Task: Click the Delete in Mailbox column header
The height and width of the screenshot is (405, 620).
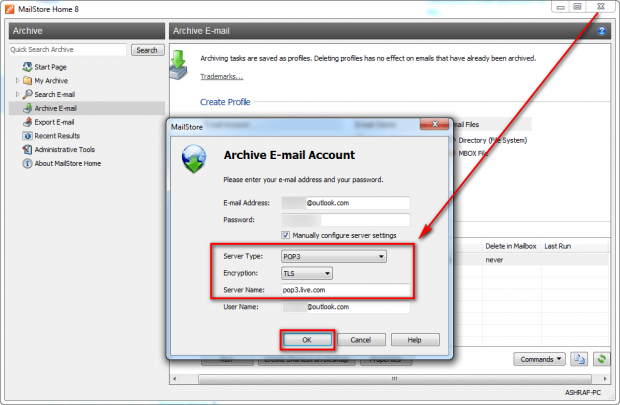Action: coord(511,246)
